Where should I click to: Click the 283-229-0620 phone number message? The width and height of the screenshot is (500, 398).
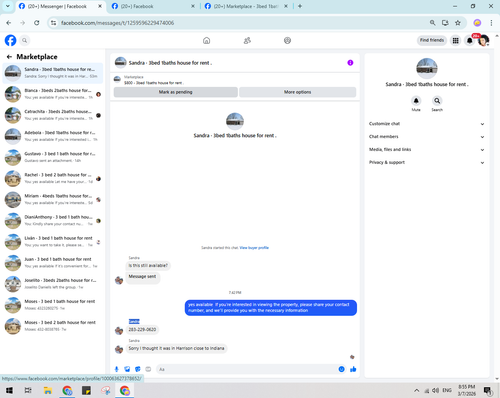click(x=142, y=330)
